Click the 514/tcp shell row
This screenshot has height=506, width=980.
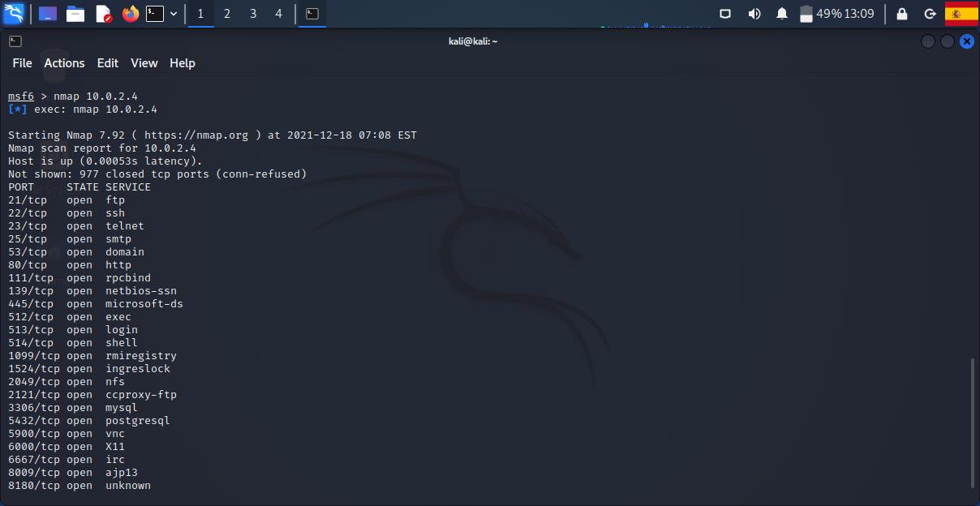tap(73, 343)
